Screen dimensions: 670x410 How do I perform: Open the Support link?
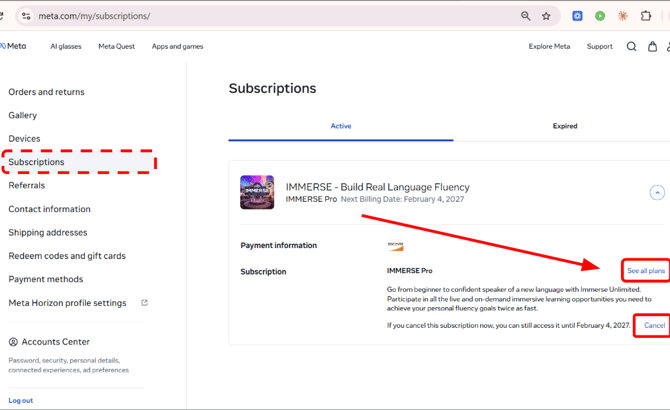click(599, 46)
